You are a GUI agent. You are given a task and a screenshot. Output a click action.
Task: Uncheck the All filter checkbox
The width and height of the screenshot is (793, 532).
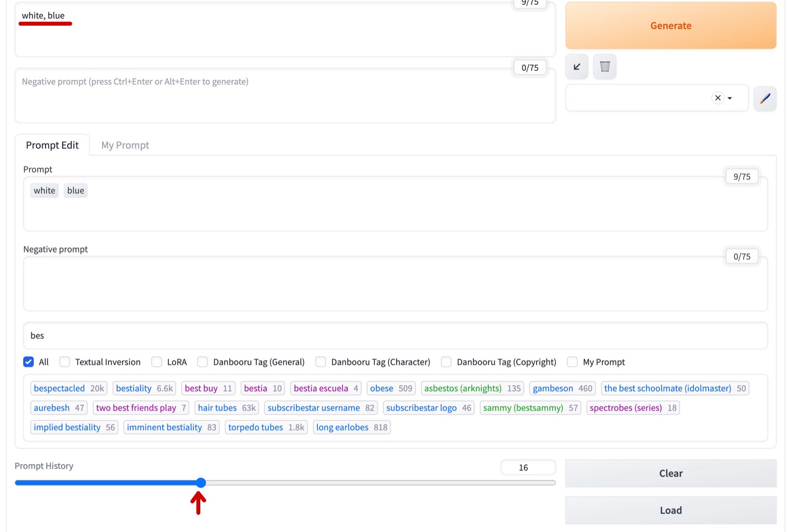point(29,362)
